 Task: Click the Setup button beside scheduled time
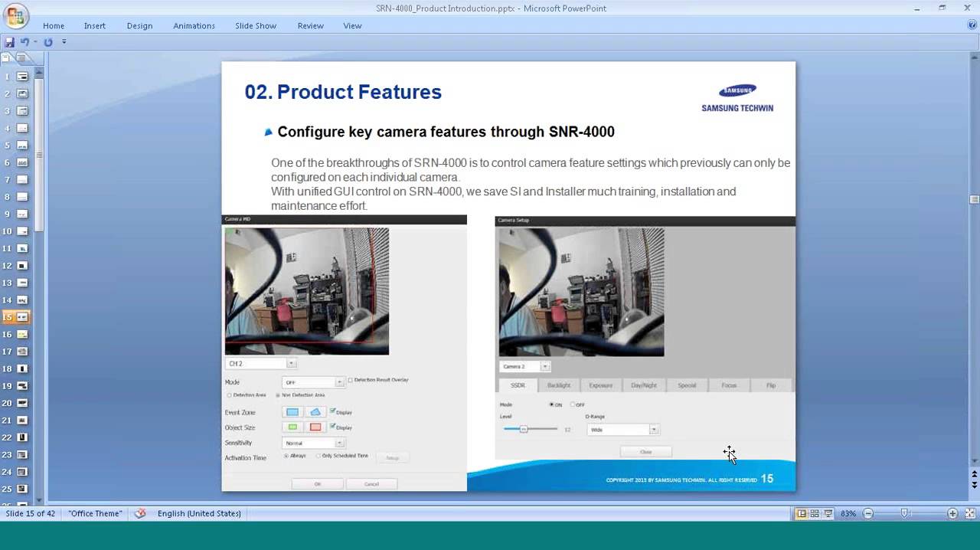click(x=392, y=457)
